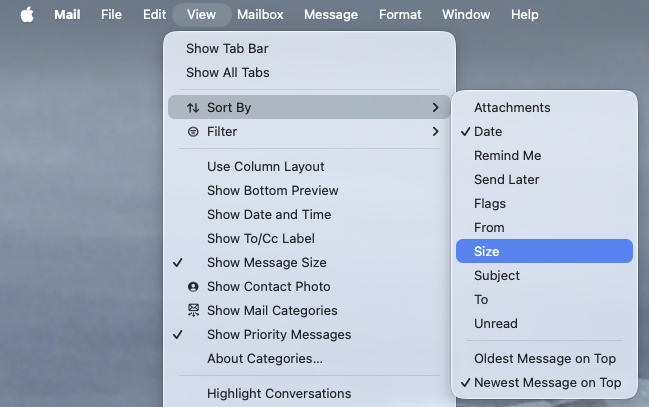Open About Categories…
The height and width of the screenshot is (407, 649).
coord(264,359)
